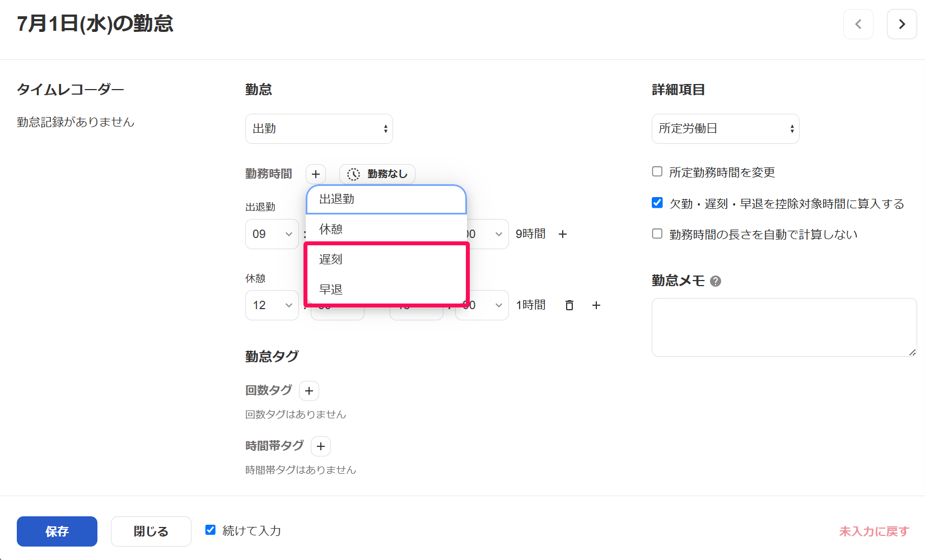Click the 閉じる button

tap(151, 531)
